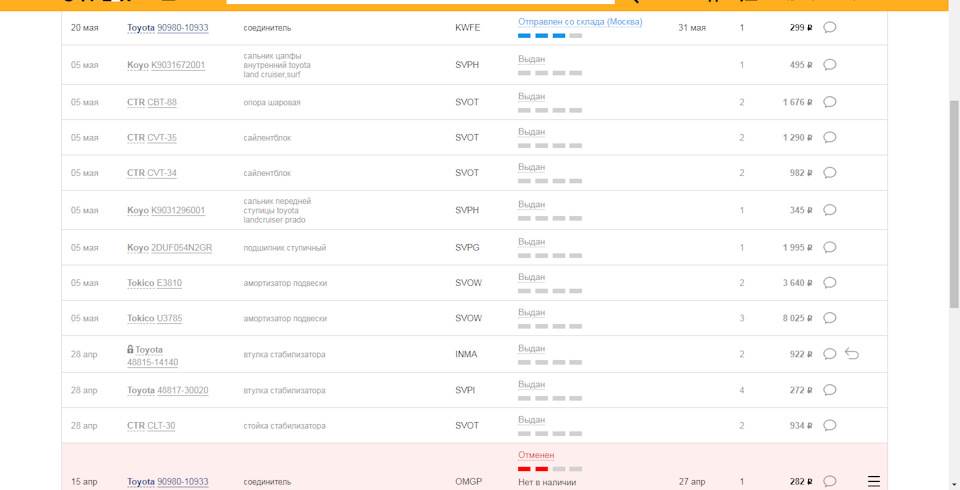Open comment icon for Koyo K9031672001 row

[x=830, y=65]
